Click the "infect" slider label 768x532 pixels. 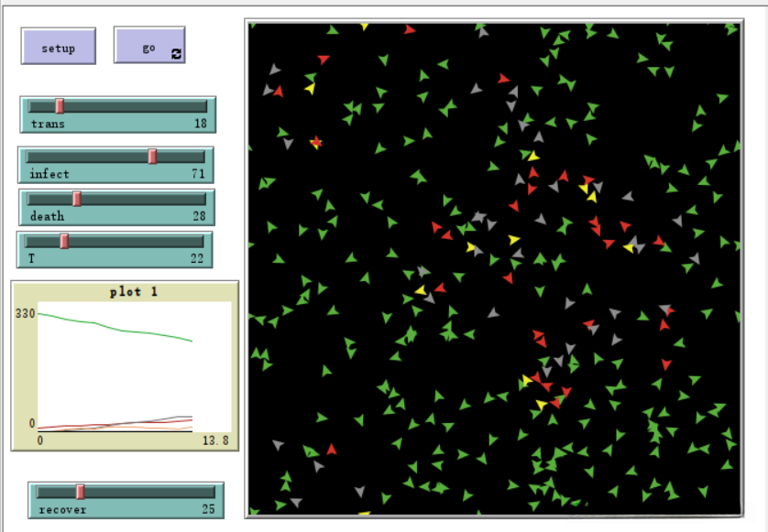(49, 174)
